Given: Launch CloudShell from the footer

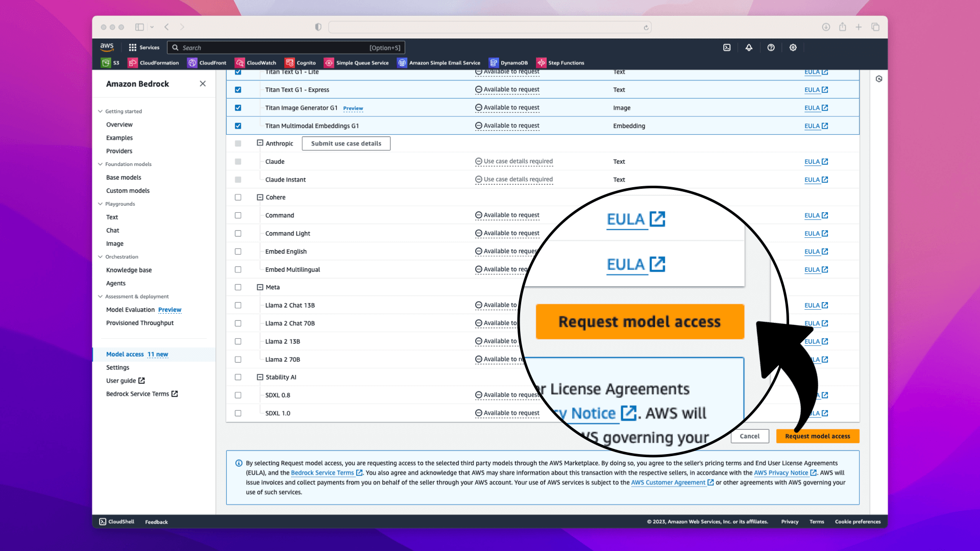Looking at the screenshot, I should (x=116, y=521).
